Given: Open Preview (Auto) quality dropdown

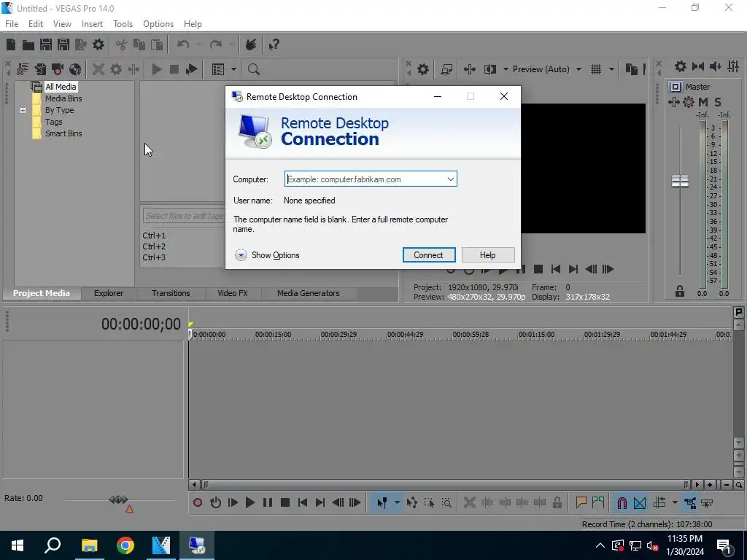Looking at the screenshot, I should pyautogui.click(x=578, y=69).
